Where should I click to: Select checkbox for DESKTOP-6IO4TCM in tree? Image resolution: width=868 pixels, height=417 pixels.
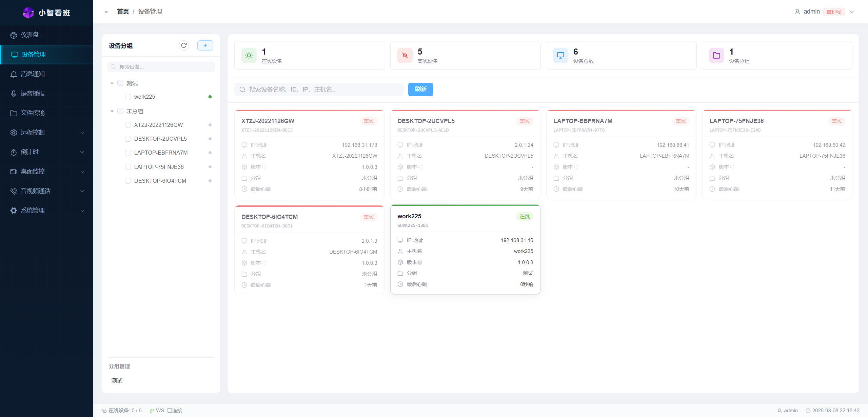pos(128,181)
